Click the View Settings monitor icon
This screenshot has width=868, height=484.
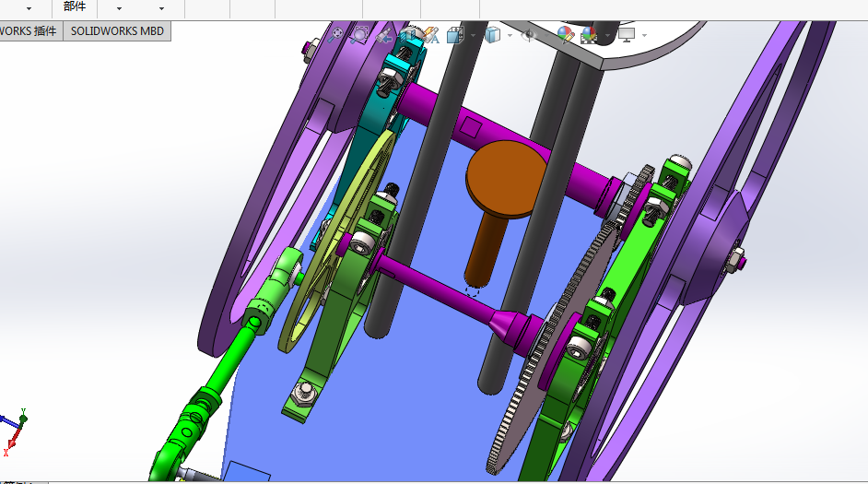(x=626, y=35)
